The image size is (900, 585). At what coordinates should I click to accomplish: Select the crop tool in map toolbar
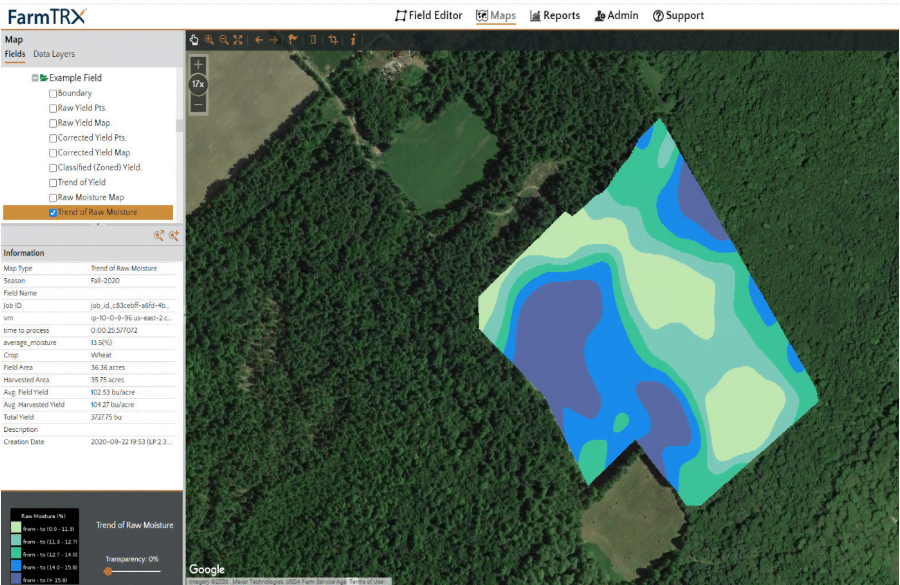(x=333, y=40)
